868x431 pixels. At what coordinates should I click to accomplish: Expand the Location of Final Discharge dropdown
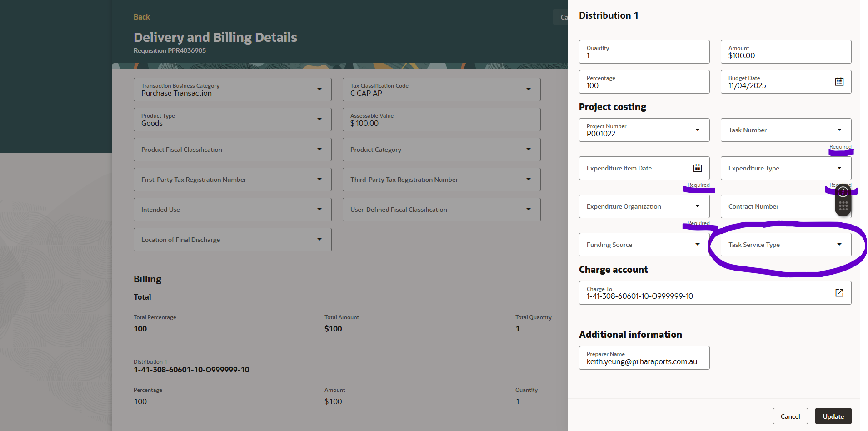[319, 240]
